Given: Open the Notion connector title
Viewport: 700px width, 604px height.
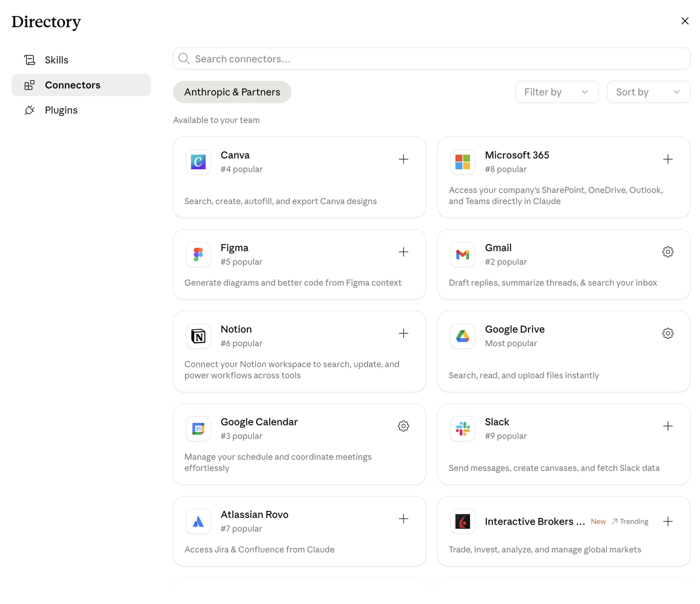Looking at the screenshot, I should click(x=236, y=329).
